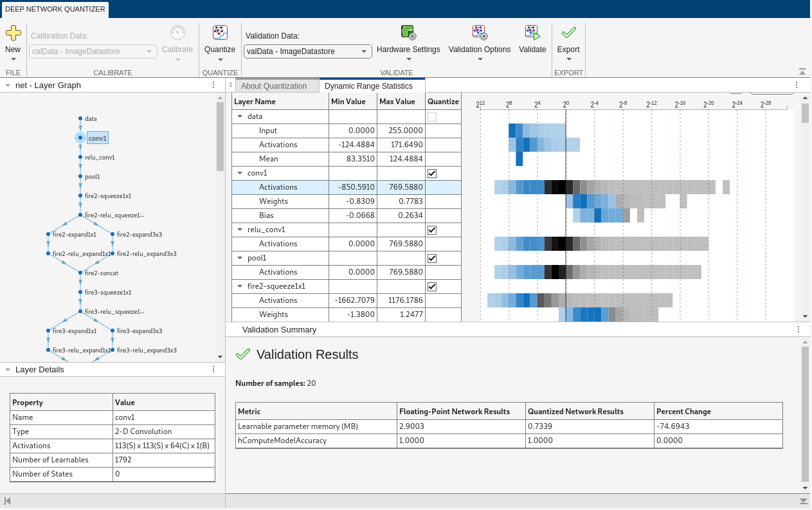
Task: Uncheck Quantize for pool1 layer
Action: pos(432,259)
